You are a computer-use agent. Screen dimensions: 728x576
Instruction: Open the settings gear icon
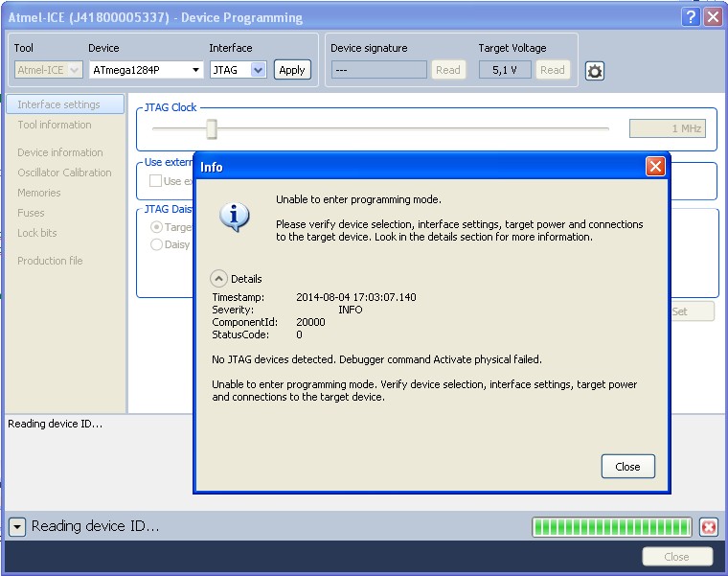[x=594, y=71]
